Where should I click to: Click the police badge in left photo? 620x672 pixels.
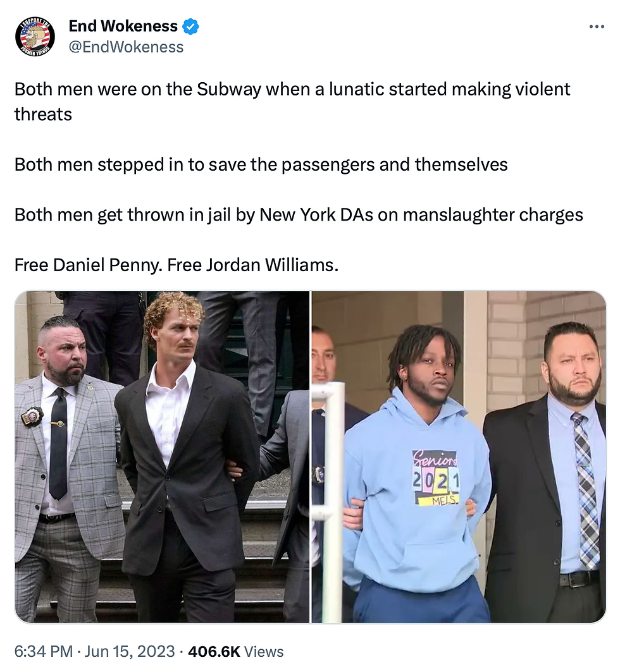pyautogui.click(x=32, y=416)
